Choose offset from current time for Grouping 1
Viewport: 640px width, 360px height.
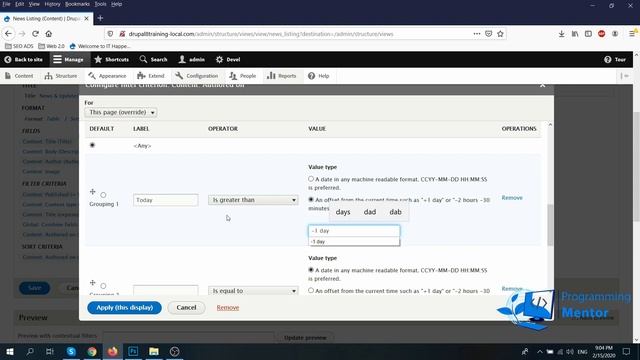click(x=311, y=200)
